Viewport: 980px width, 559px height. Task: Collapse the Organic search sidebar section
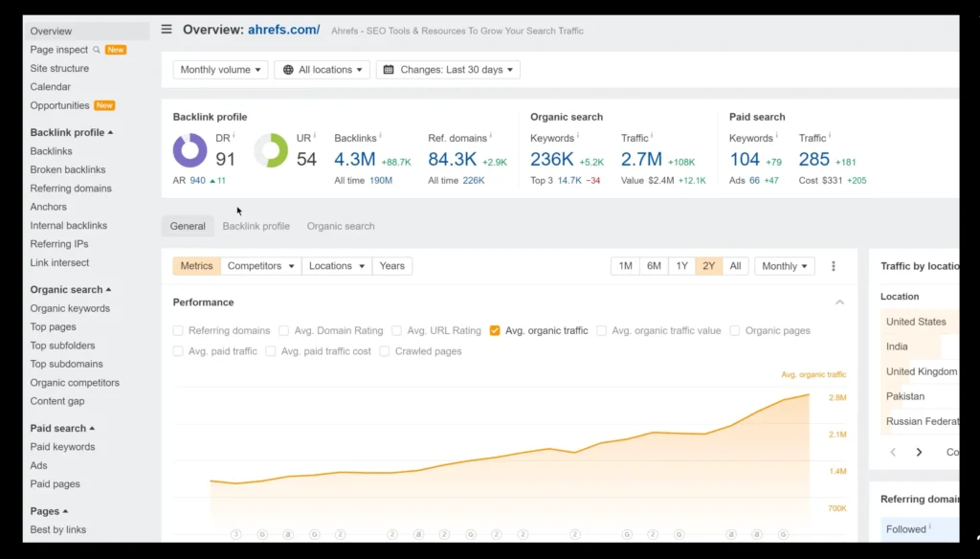pyautogui.click(x=71, y=289)
